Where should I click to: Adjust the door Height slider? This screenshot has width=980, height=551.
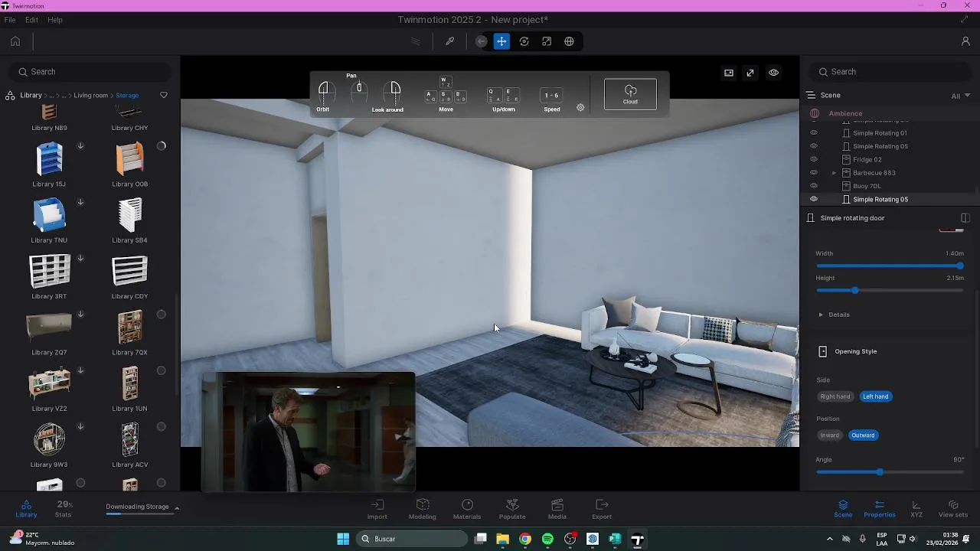[890, 290]
